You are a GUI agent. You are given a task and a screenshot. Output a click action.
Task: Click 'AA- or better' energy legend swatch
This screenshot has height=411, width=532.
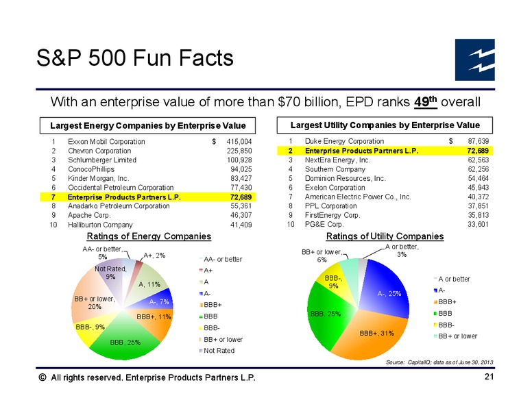point(200,259)
